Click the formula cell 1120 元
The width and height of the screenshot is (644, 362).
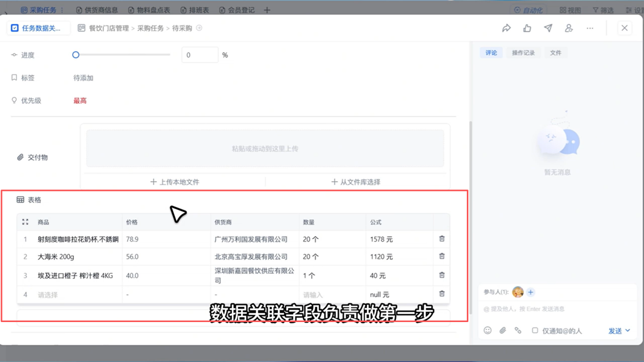(x=400, y=257)
